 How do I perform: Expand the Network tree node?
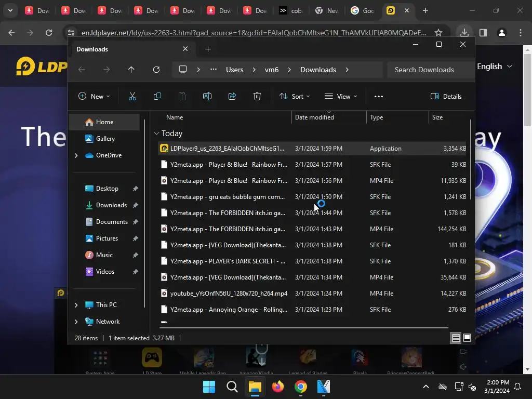coord(76,322)
